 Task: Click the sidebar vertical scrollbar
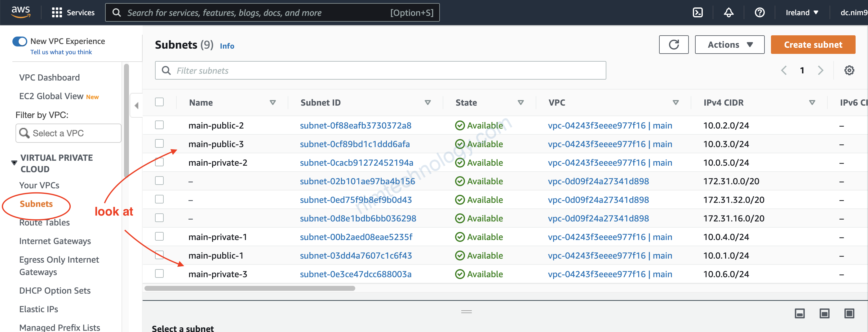[x=126, y=120]
